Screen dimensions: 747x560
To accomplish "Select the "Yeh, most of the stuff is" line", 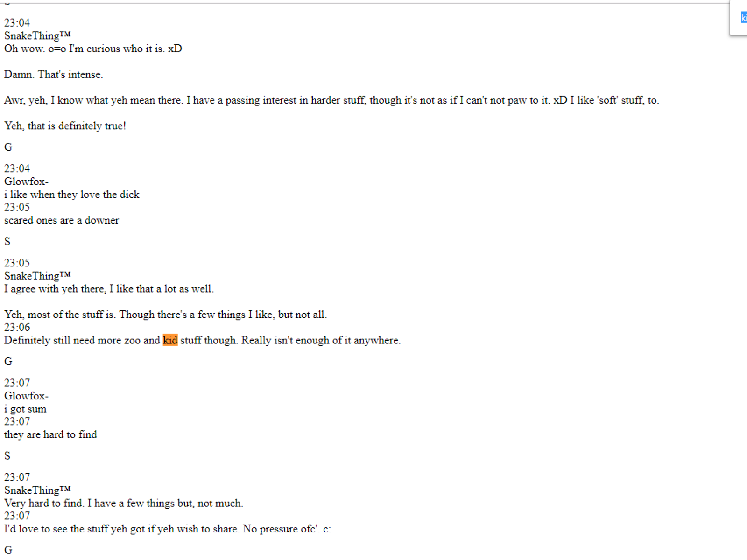I will coord(165,315).
